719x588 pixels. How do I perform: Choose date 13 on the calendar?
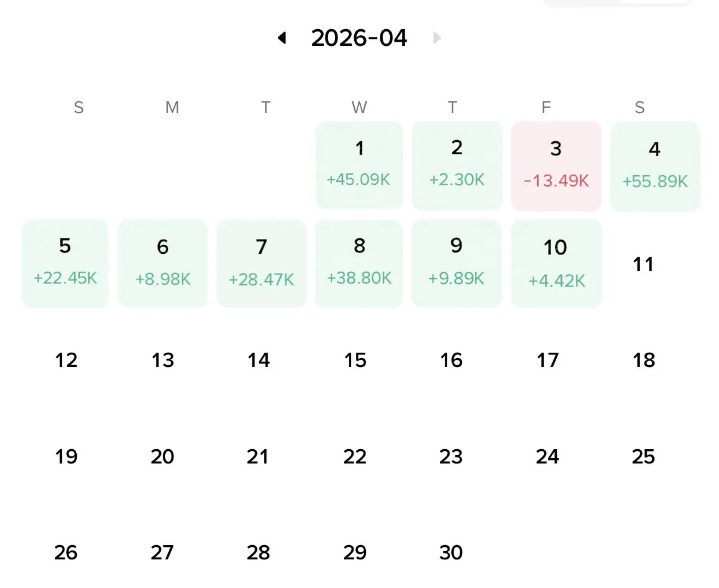click(x=163, y=360)
